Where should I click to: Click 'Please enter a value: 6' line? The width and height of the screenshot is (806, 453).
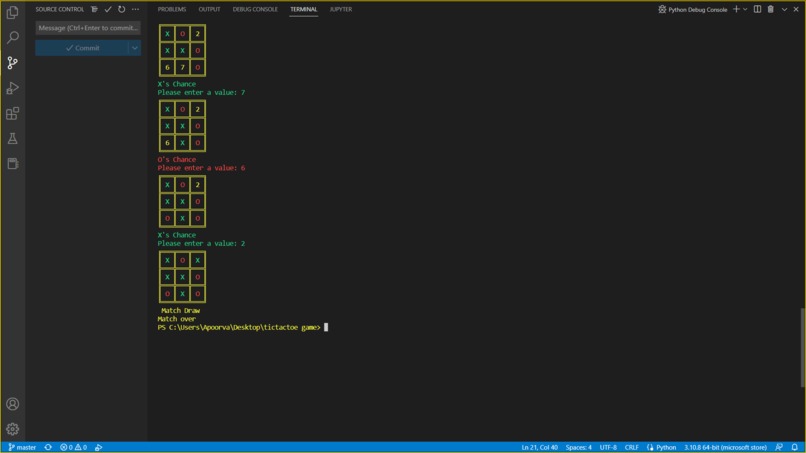tap(201, 168)
